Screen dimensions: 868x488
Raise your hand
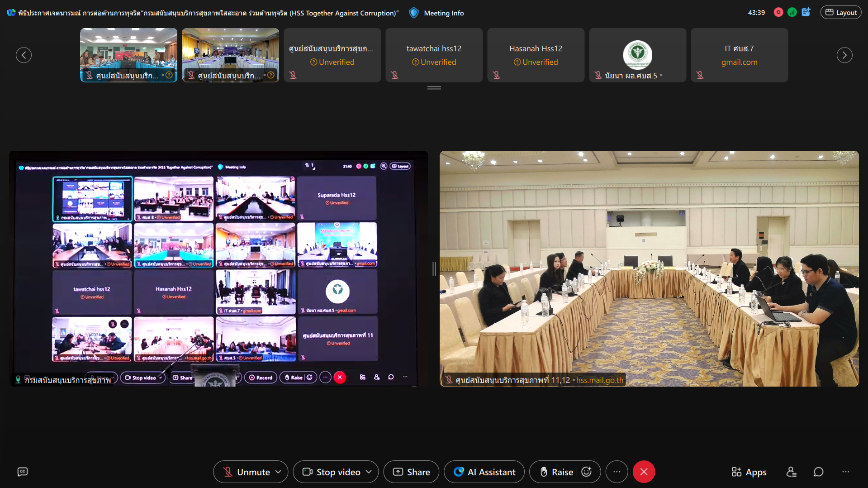click(x=556, y=472)
